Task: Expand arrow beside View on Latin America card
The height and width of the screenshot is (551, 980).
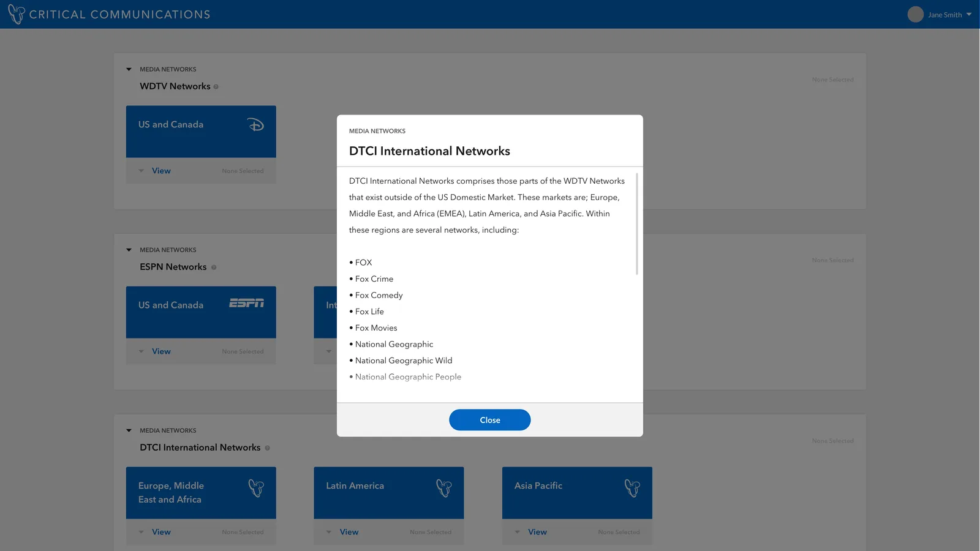Action: point(329,532)
